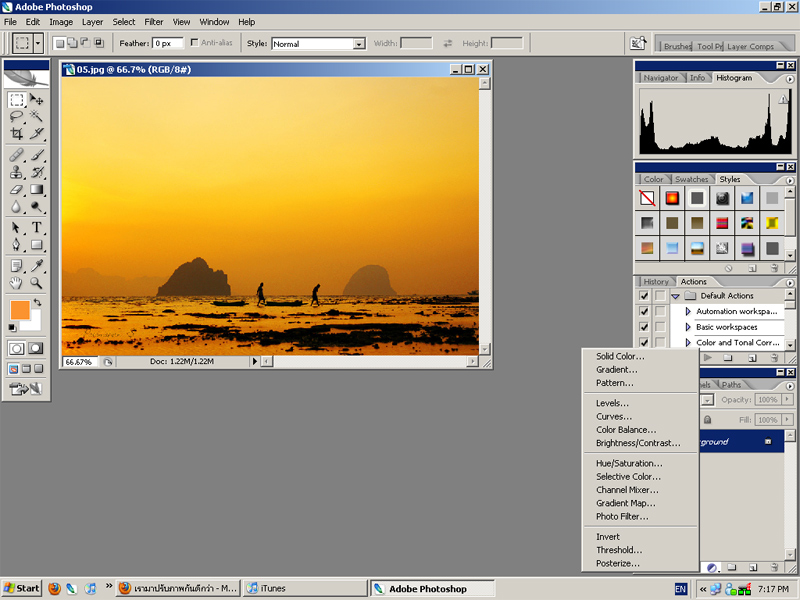Viewport: 800px width, 600px height.
Task: Select the Hand tool
Action: coord(16,283)
